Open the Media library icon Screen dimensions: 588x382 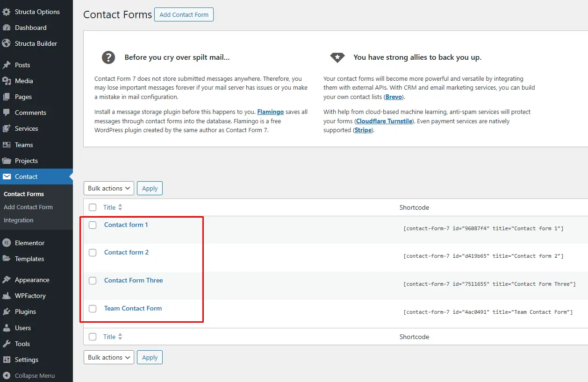pos(7,81)
